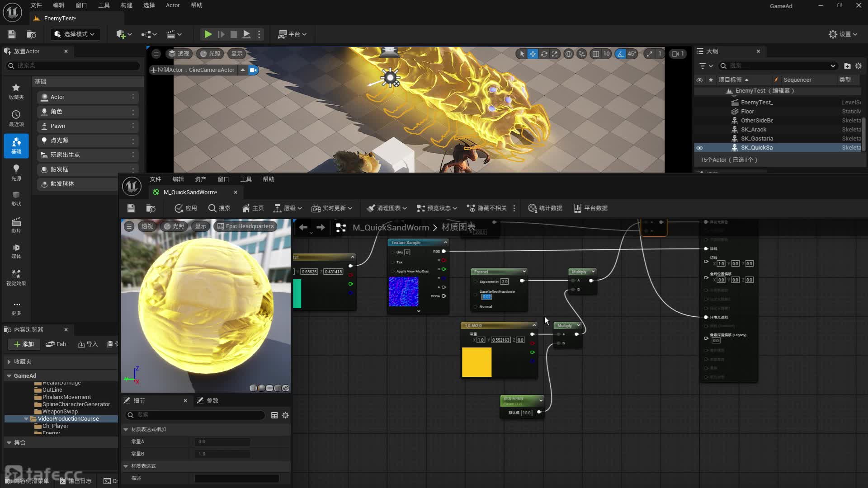This screenshot has width=868, height=488.
Task: Click the green Play level button
Action: 208,34
